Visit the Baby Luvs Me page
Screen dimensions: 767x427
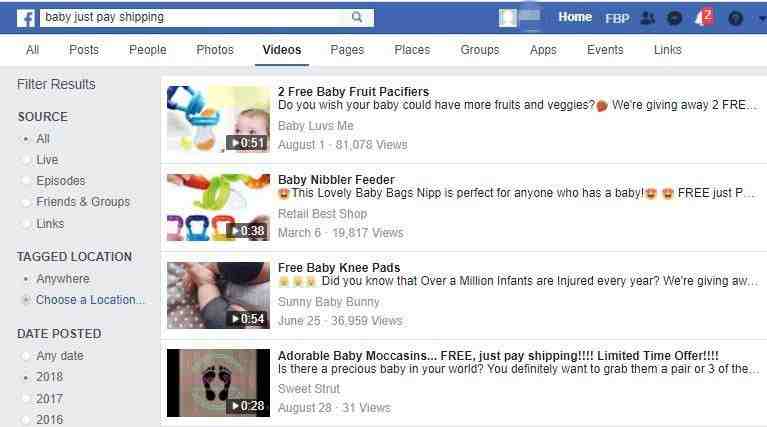click(316, 126)
